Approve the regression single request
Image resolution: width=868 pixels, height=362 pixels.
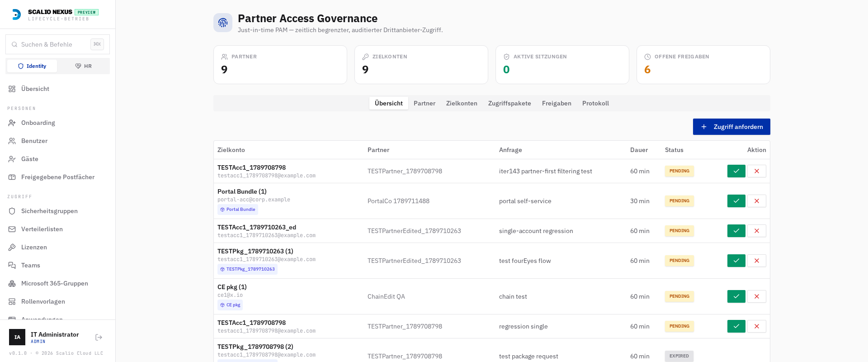736,326
